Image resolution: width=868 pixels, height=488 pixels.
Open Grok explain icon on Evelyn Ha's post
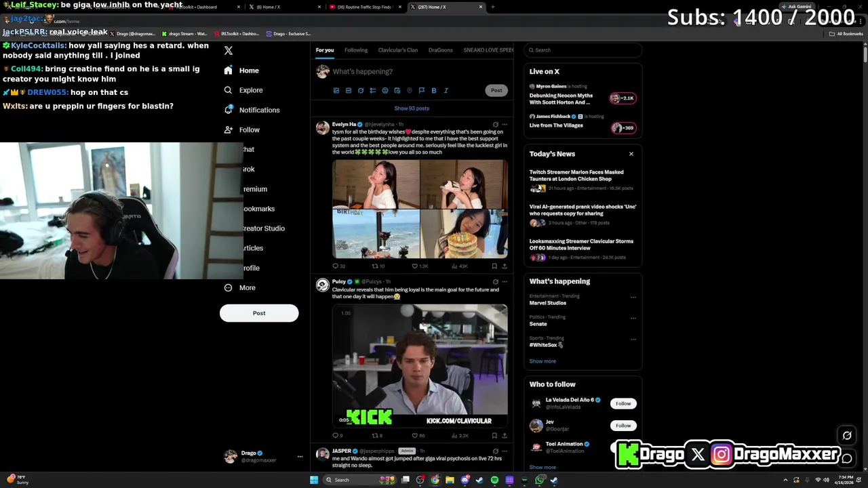495,125
